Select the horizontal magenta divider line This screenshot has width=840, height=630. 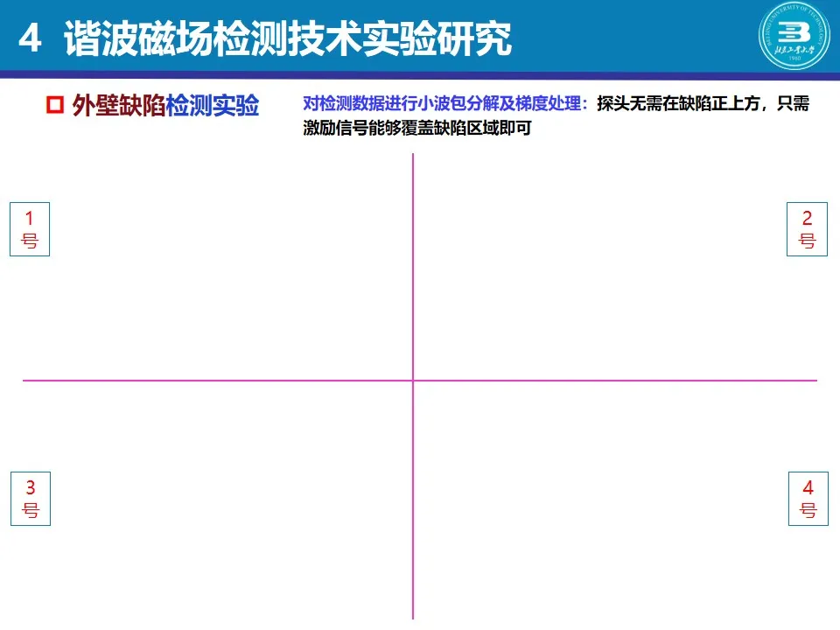point(219,380)
